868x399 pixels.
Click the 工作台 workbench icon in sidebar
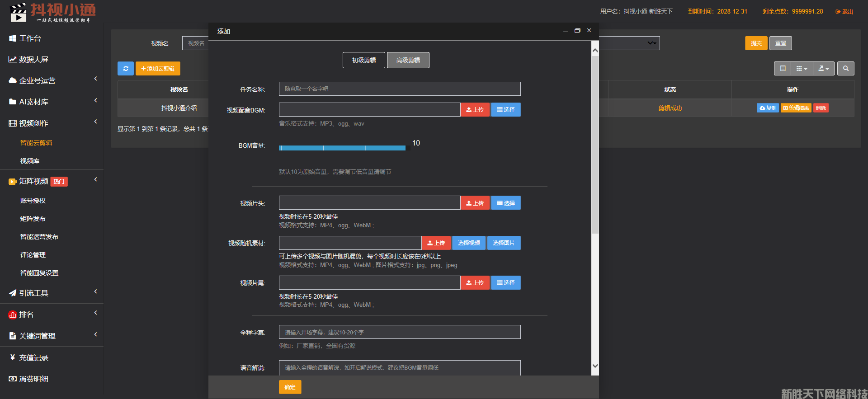13,38
